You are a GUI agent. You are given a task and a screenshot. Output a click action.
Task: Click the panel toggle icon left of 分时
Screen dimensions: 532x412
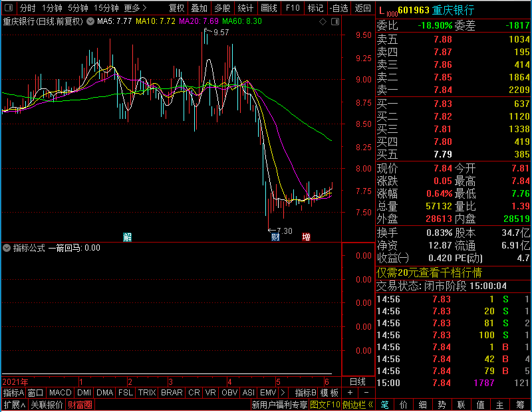click(9, 7)
